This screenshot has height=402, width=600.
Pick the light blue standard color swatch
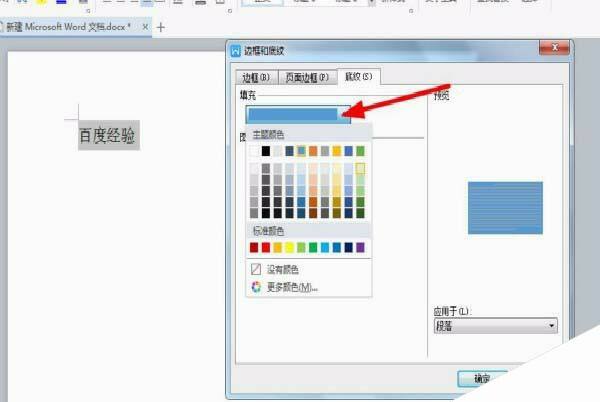click(x=325, y=247)
